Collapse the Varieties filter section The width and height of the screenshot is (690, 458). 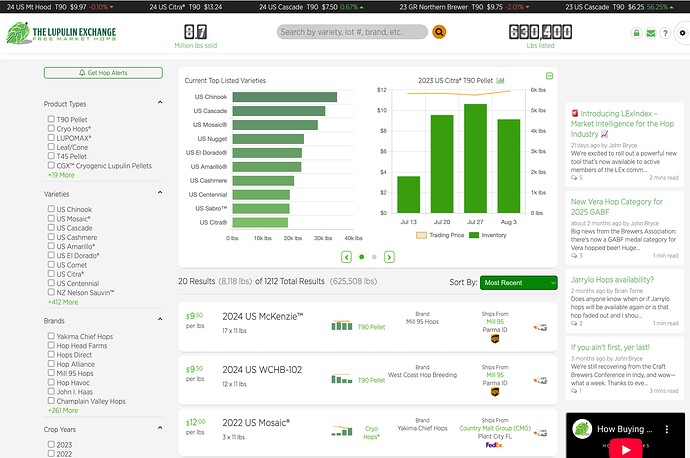point(160,193)
